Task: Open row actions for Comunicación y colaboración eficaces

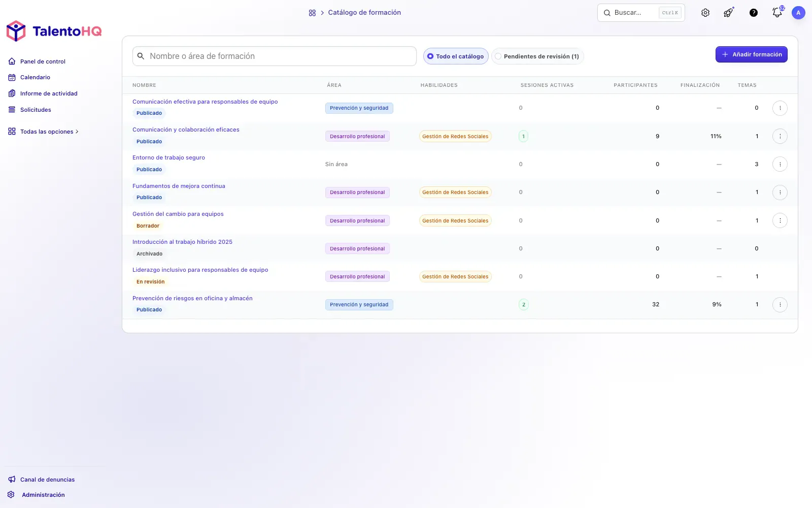Action: [x=780, y=136]
